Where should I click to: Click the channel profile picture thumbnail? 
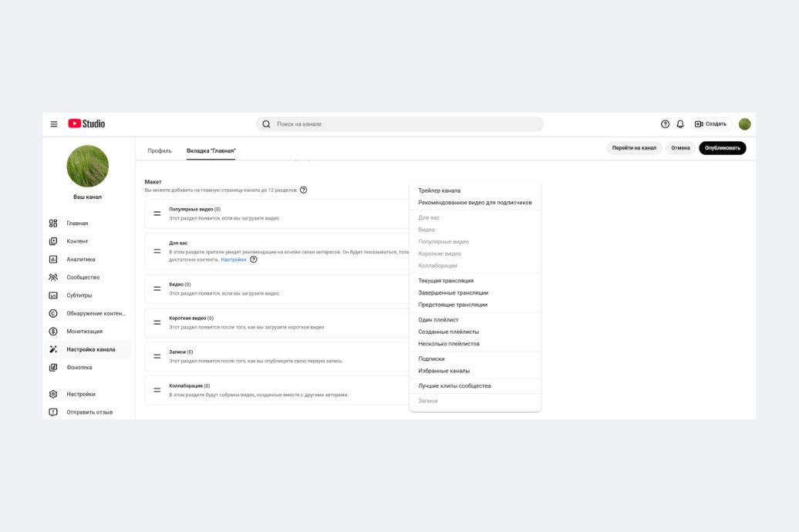pos(87,166)
